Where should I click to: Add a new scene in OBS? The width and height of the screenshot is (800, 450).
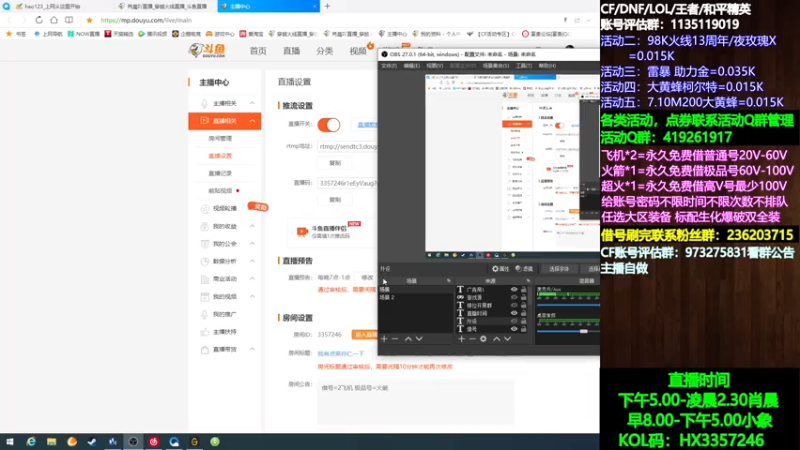[x=384, y=339]
